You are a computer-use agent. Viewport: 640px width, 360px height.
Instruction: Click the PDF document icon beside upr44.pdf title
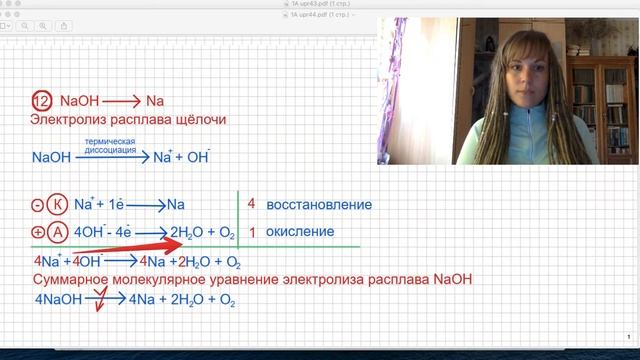tap(286, 15)
